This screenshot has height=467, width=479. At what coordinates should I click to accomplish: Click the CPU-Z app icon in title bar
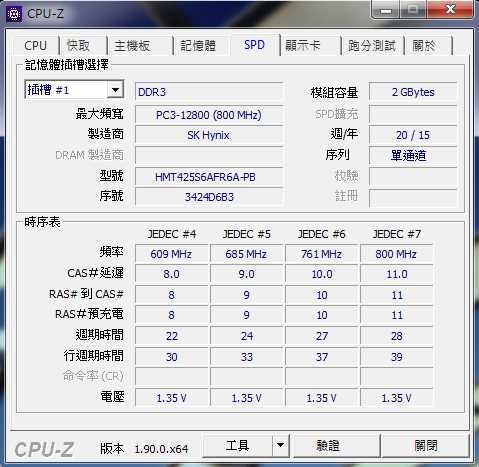[x=14, y=13]
